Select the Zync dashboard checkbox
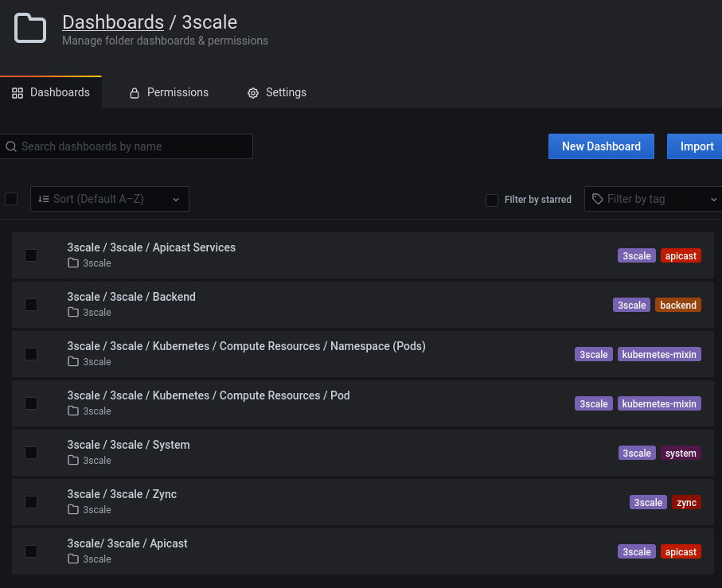Screen dimensions: 722x588 pyautogui.click(x=31, y=502)
